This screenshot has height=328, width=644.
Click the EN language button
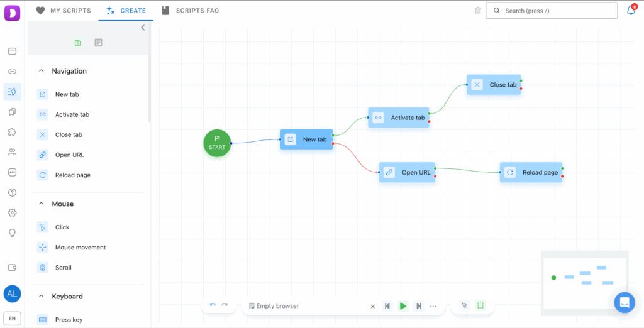(12, 319)
